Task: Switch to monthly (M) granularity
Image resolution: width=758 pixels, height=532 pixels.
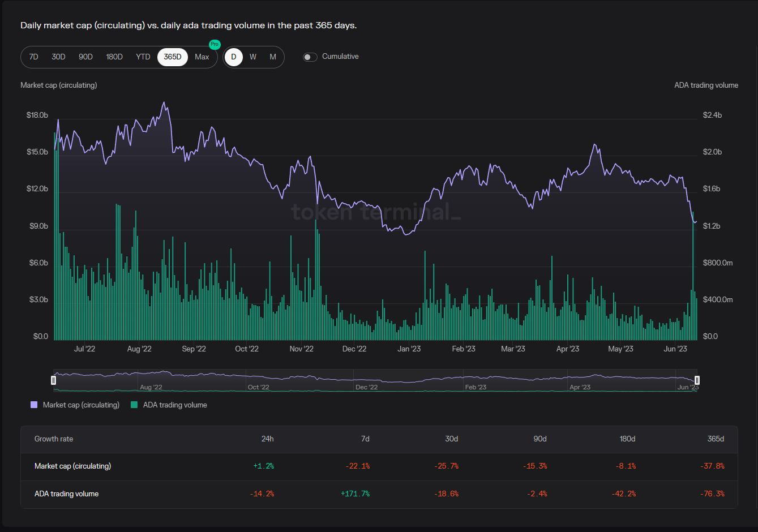Action: click(x=273, y=57)
